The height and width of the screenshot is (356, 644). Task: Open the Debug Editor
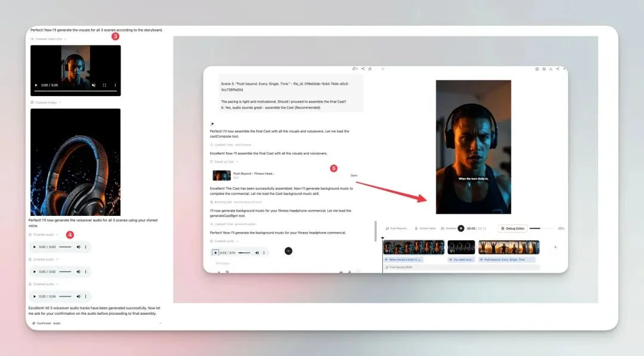tap(513, 228)
